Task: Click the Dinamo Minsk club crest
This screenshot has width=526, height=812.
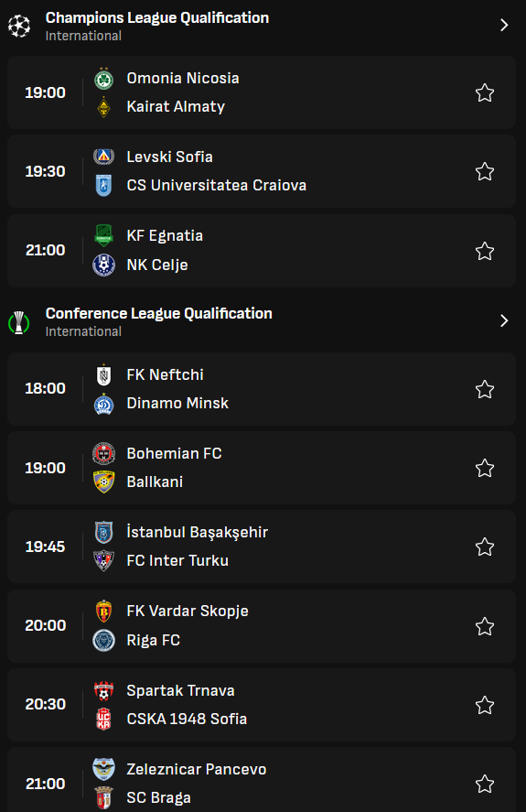Action: (103, 404)
